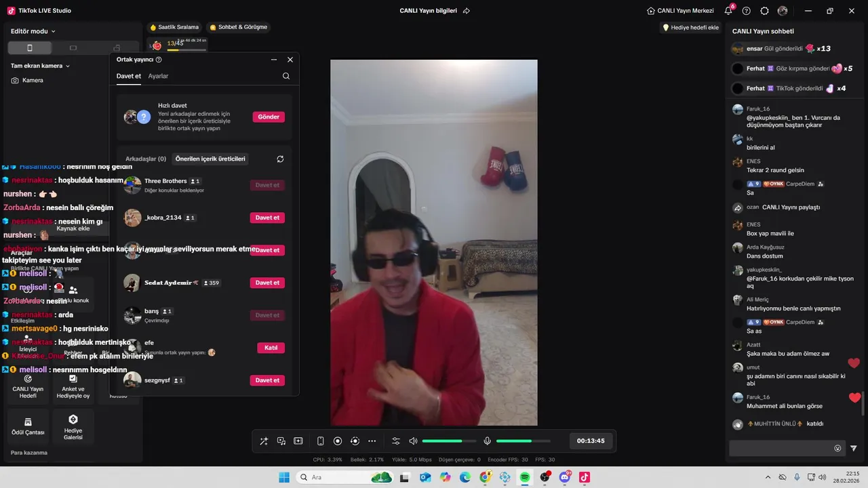The height and width of the screenshot is (488, 868).
Task: Open Spotify from the taskbar
Action: click(525, 477)
